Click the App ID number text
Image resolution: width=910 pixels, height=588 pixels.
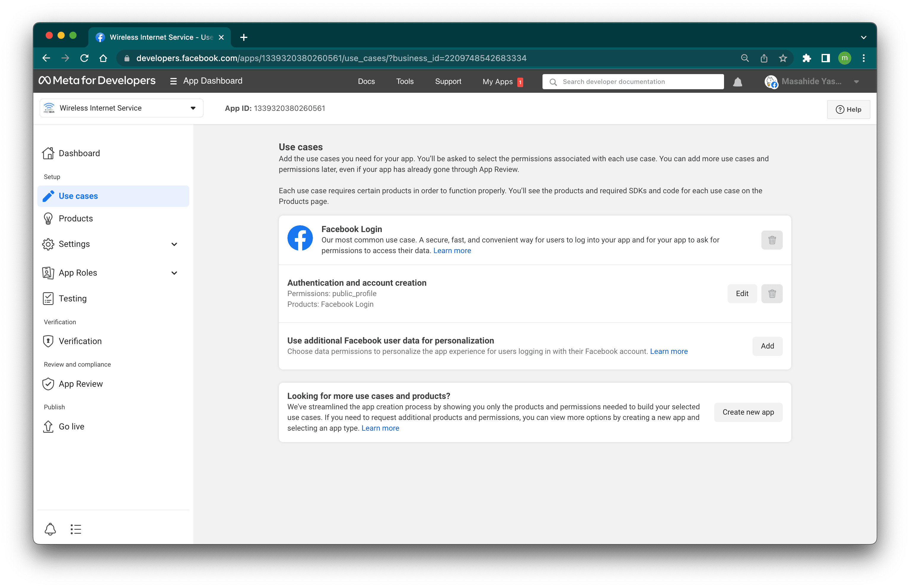(x=289, y=108)
